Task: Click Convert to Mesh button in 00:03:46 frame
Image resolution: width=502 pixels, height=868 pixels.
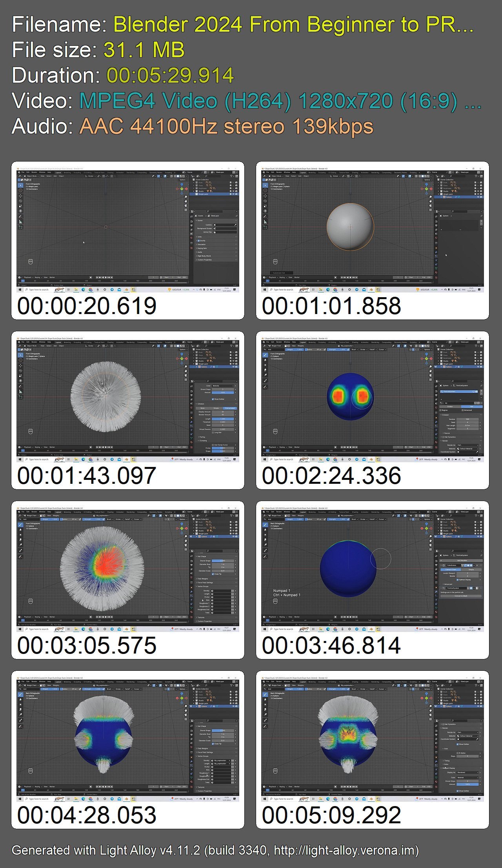Action: click(x=461, y=596)
